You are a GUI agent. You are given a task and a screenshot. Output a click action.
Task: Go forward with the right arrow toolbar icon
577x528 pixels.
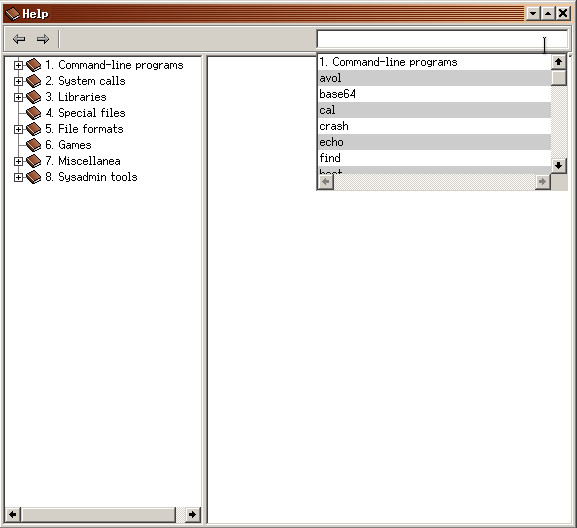click(43, 39)
